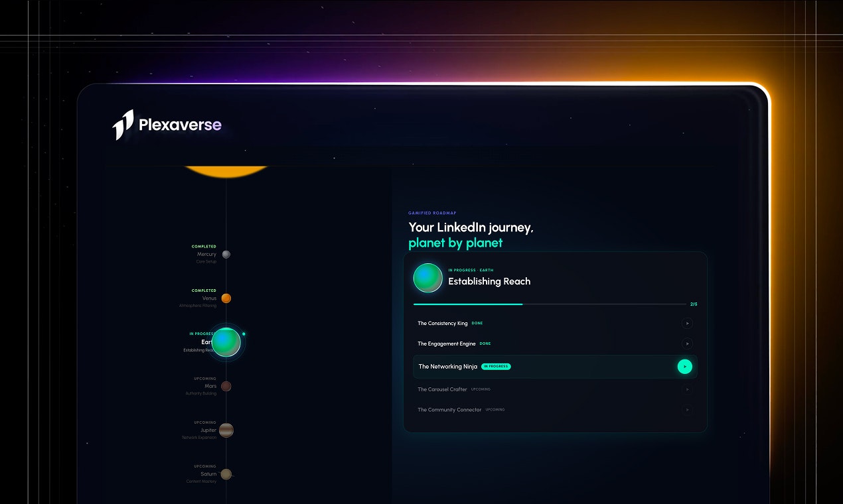Click the Jupiter label in roadmap
Screen dimensions: 843x504
[208, 430]
